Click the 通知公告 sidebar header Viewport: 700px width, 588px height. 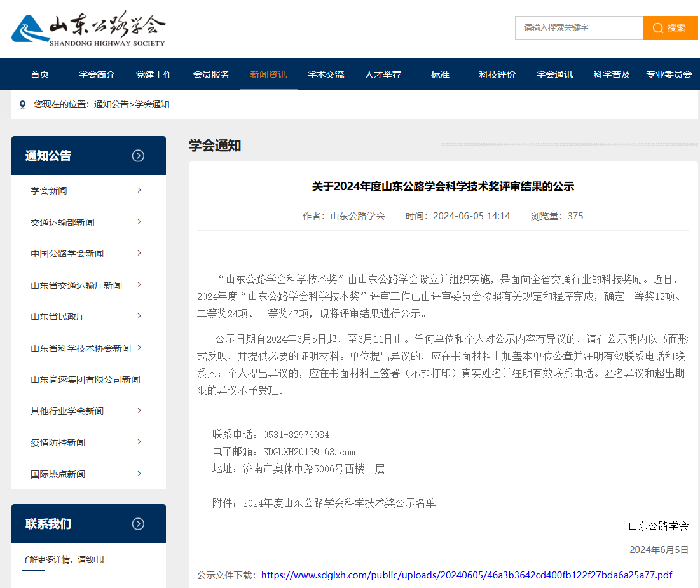point(88,155)
